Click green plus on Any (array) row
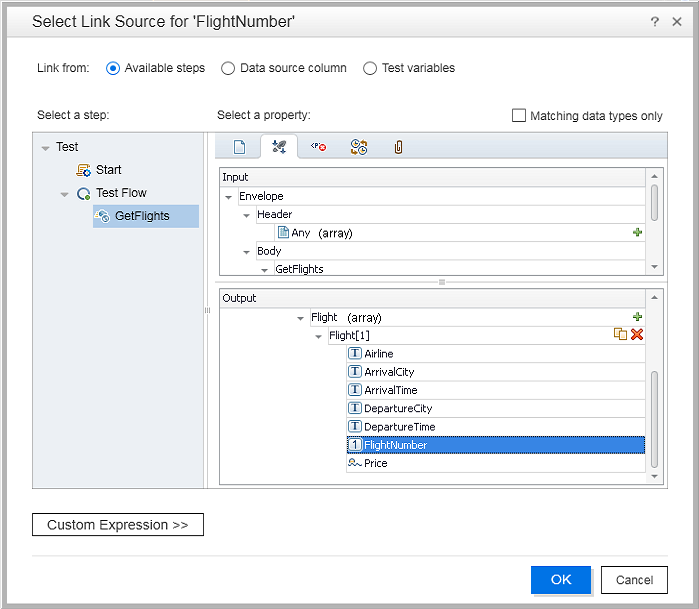699x609 pixels. click(637, 232)
